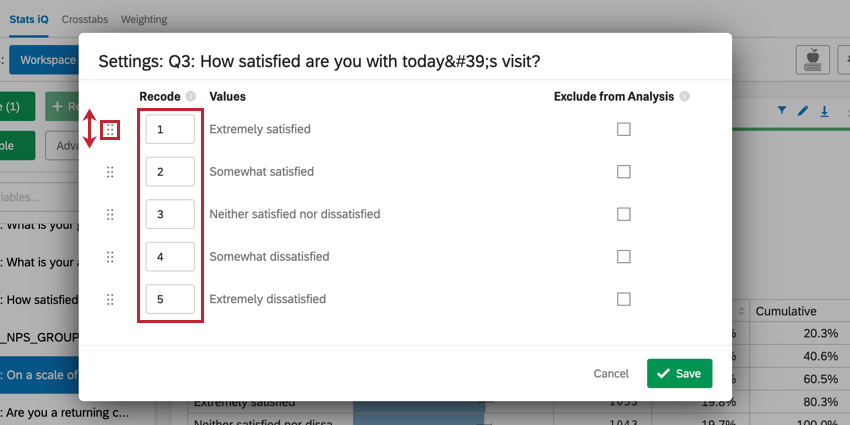This screenshot has height=425, width=850.
Task: Click recode value field for Extremely satisfied
Action: (x=170, y=130)
